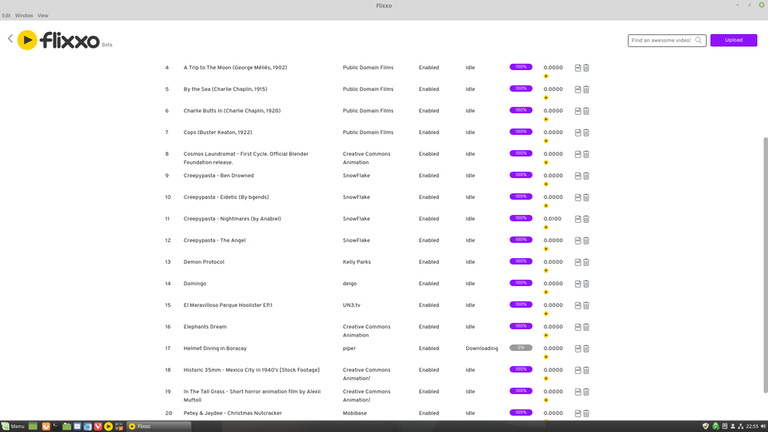Click the Downloading status for Helmet Diving
Image resolution: width=768 pixels, height=432 pixels.
pyautogui.click(x=481, y=348)
